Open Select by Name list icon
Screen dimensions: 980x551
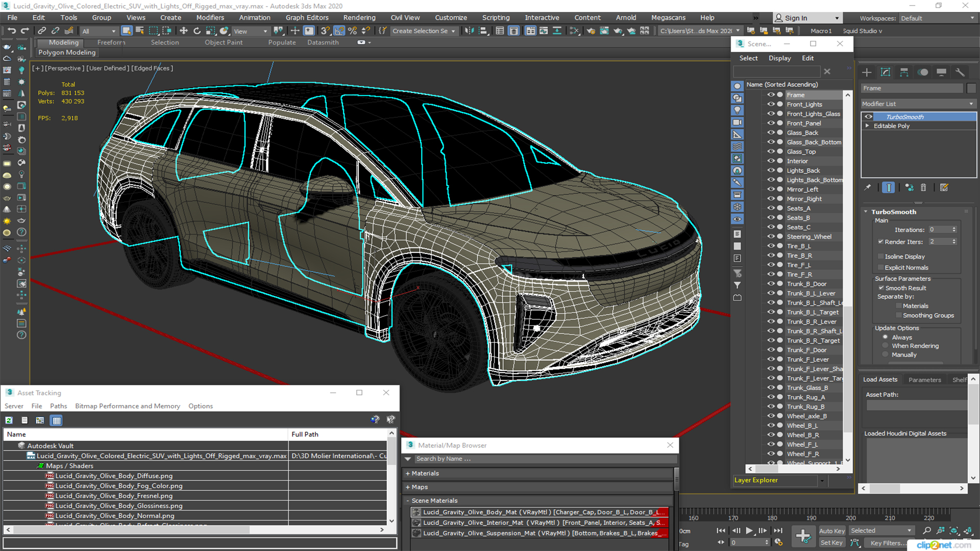coord(140,31)
